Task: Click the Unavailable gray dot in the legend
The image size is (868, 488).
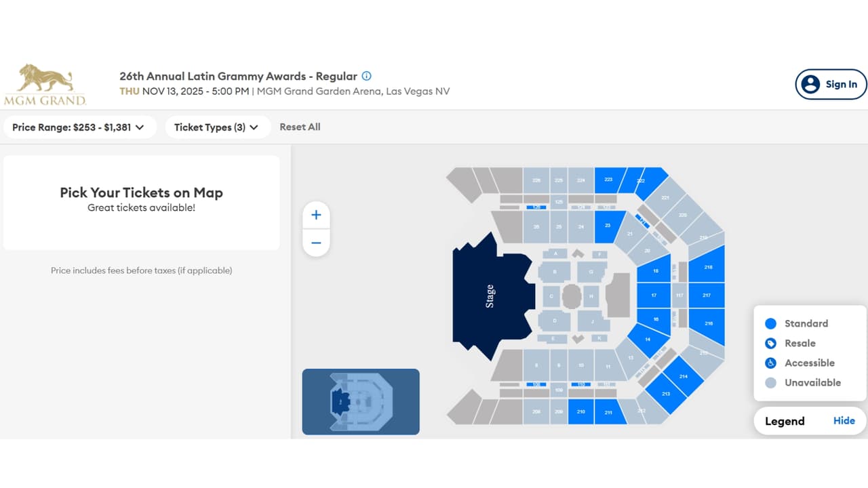Action: 770,382
